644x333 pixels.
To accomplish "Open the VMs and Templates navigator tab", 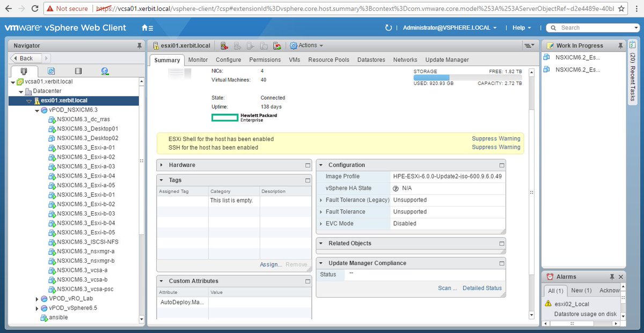I will tap(51, 71).
